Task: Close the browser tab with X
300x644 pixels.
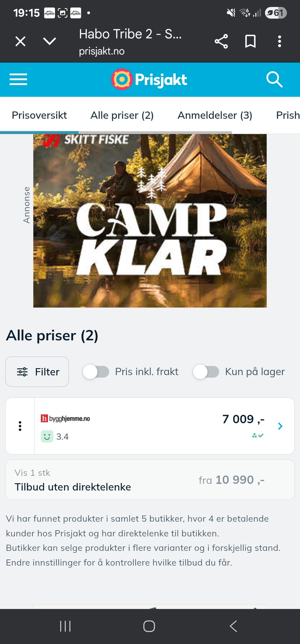Action: [21, 41]
